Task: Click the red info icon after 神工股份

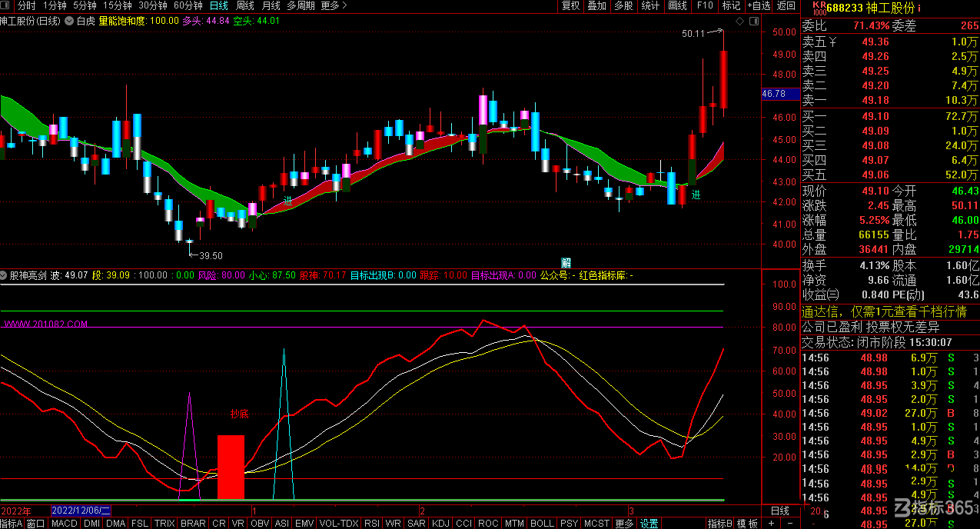Action: [920, 8]
